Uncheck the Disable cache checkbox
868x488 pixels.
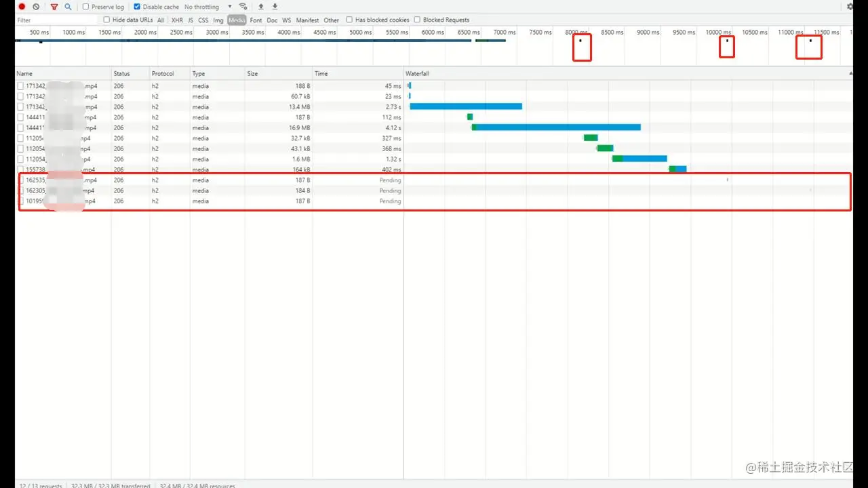(137, 7)
